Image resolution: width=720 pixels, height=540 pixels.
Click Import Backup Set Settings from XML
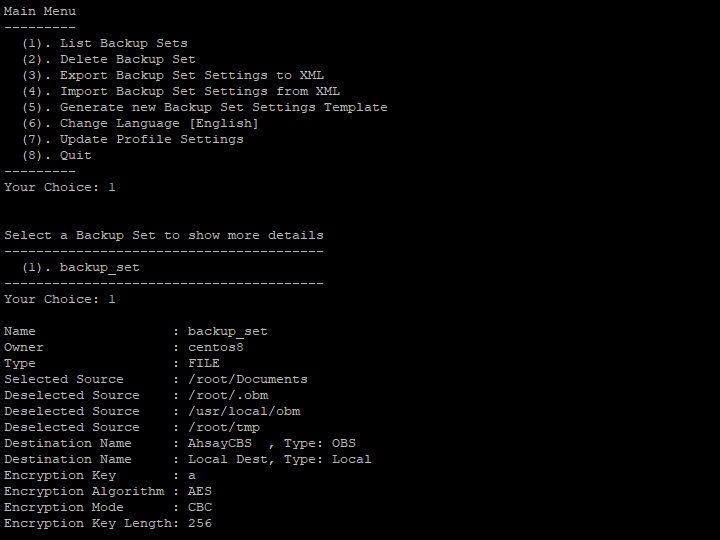(x=199, y=91)
